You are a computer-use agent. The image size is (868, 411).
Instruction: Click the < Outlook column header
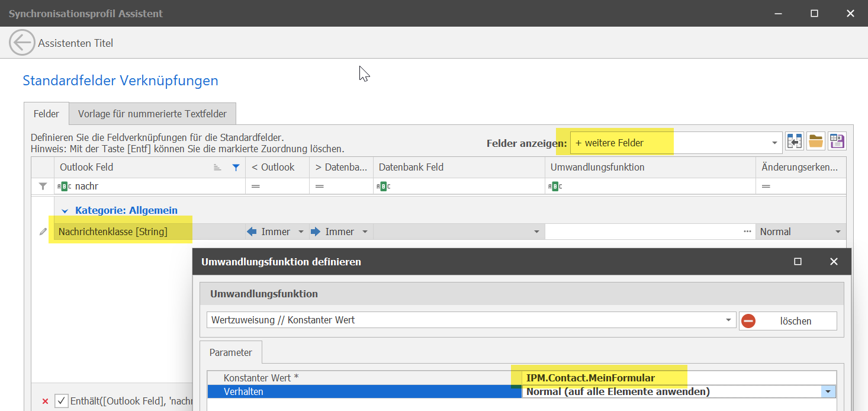click(x=277, y=167)
